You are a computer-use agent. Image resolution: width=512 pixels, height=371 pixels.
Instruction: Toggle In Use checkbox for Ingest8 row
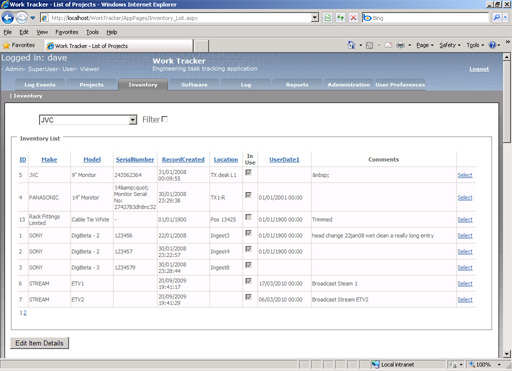pyautogui.click(x=248, y=265)
